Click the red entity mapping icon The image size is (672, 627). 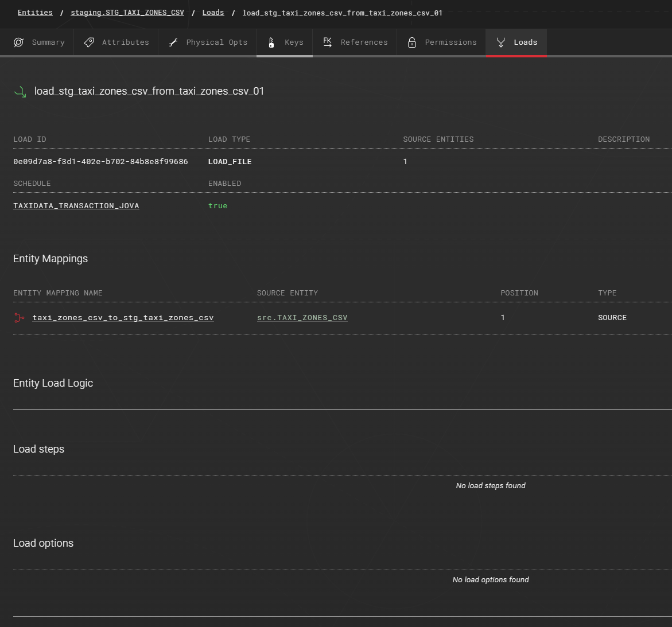(20, 318)
